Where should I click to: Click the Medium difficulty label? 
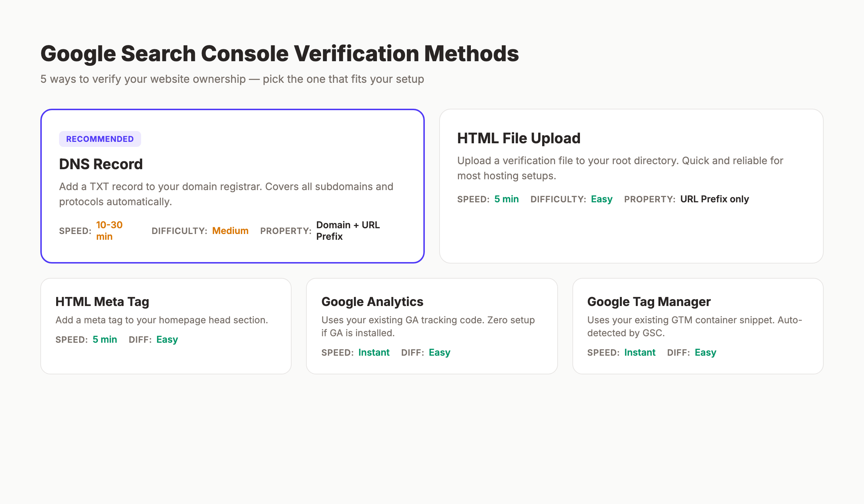point(230,231)
